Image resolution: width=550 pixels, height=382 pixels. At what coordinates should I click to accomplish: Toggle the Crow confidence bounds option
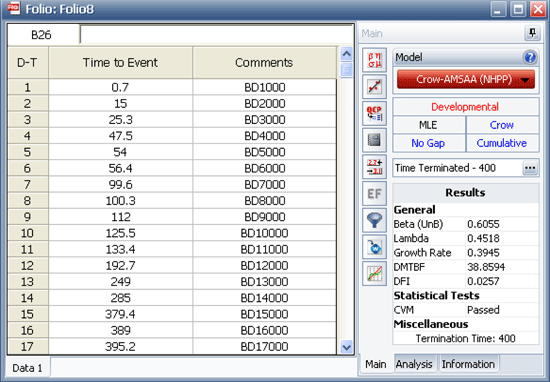(502, 125)
